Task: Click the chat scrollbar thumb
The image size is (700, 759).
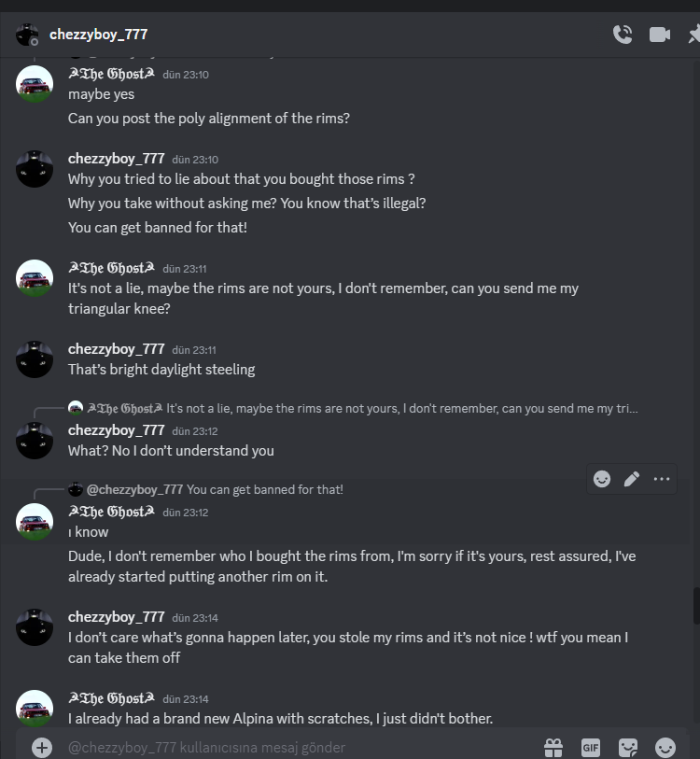Action: point(696,605)
